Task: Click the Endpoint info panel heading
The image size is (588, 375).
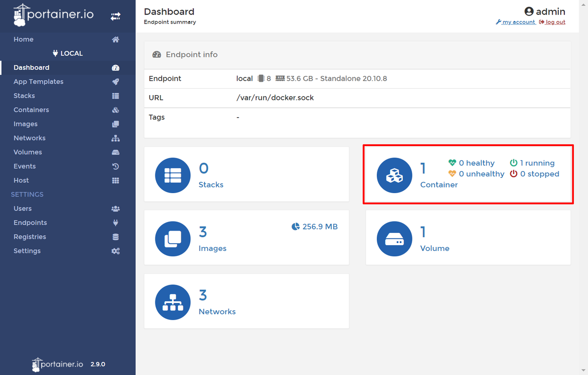Action: 192,54
